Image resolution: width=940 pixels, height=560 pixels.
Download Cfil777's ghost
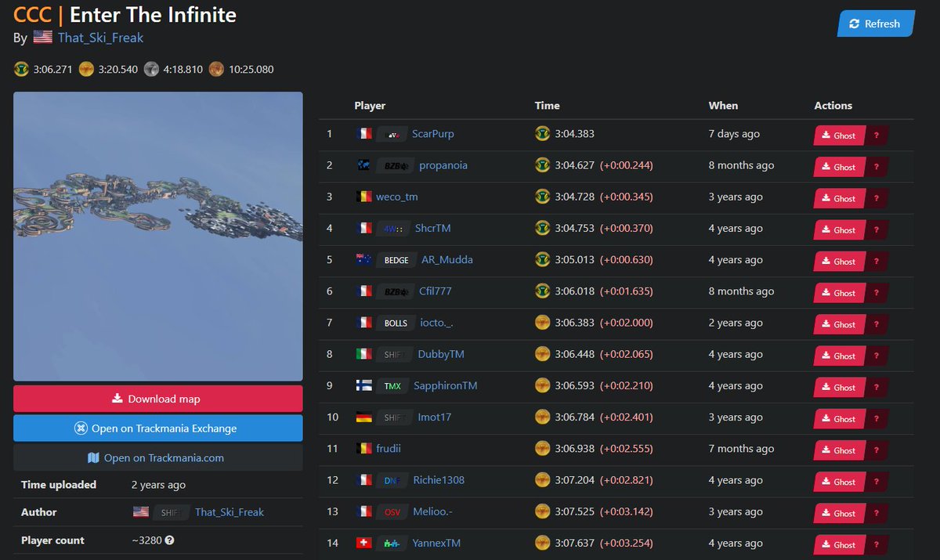click(x=838, y=293)
